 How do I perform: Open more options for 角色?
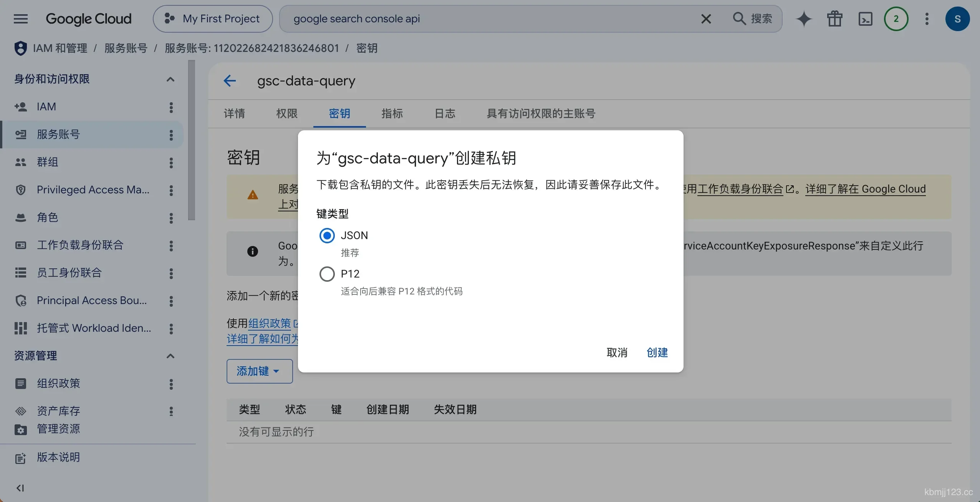[171, 218]
